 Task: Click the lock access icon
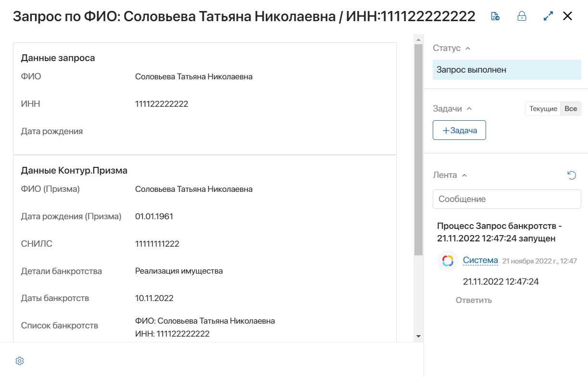click(x=522, y=16)
